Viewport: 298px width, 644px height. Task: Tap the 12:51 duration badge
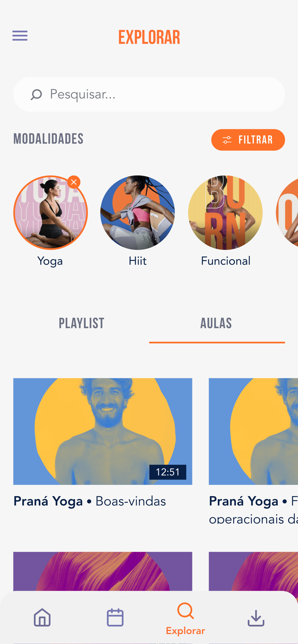click(x=168, y=472)
